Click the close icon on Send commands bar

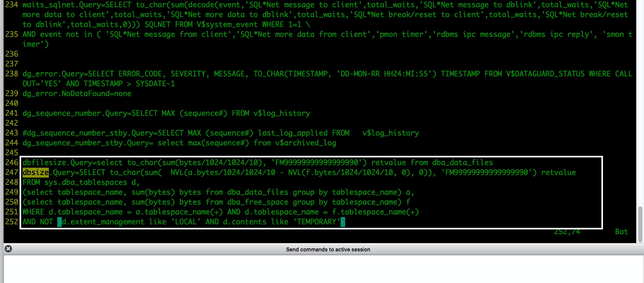[x=8, y=249]
